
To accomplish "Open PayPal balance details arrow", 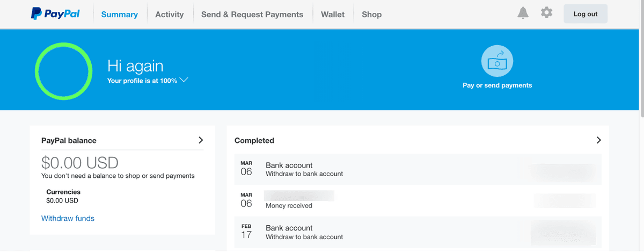I will (201, 140).
